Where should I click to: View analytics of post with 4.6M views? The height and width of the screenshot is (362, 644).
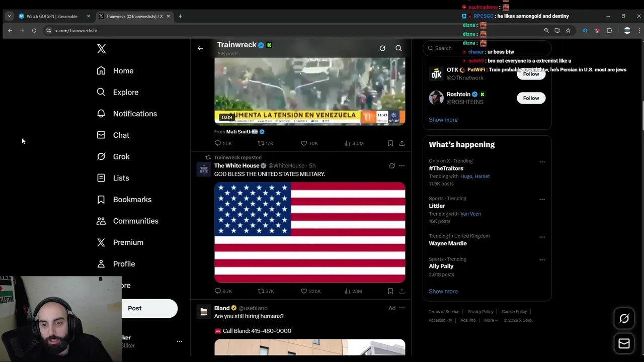354,143
